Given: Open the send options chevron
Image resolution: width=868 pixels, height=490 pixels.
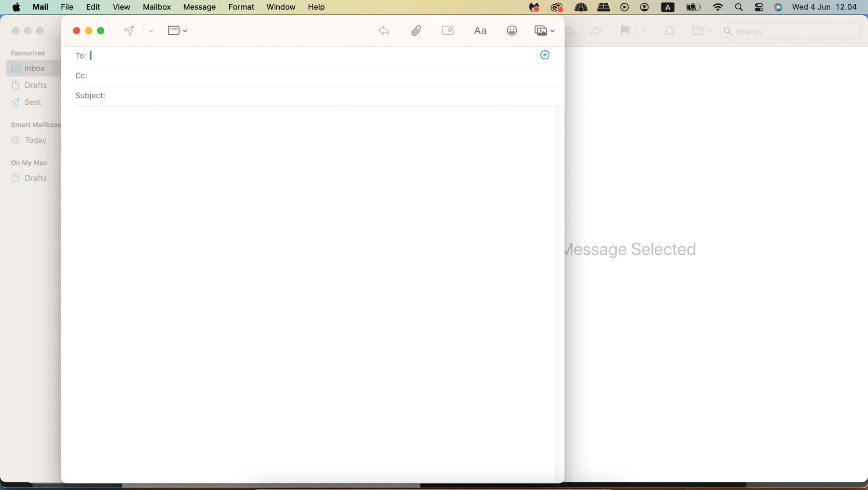Looking at the screenshot, I should click(x=151, y=31).
